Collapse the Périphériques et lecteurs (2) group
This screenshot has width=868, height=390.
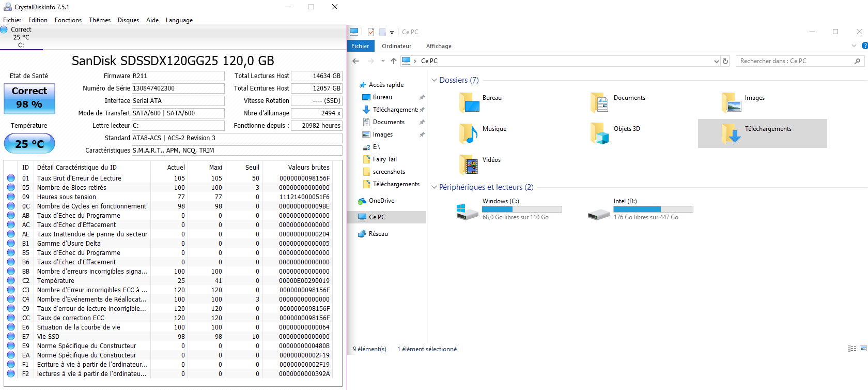(434, 187)
